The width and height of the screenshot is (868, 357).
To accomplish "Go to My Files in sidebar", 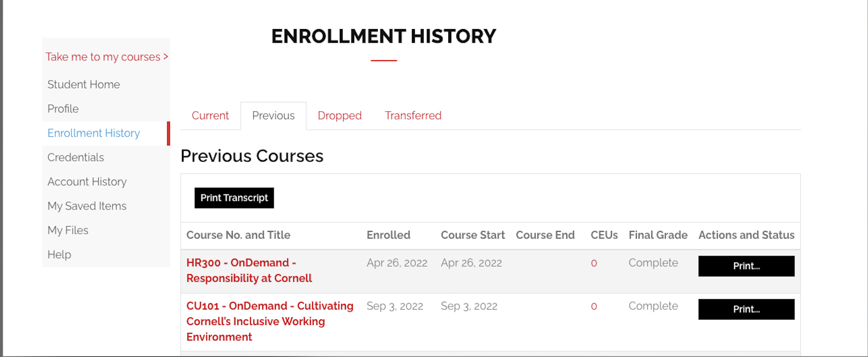I will coord(68,230).
